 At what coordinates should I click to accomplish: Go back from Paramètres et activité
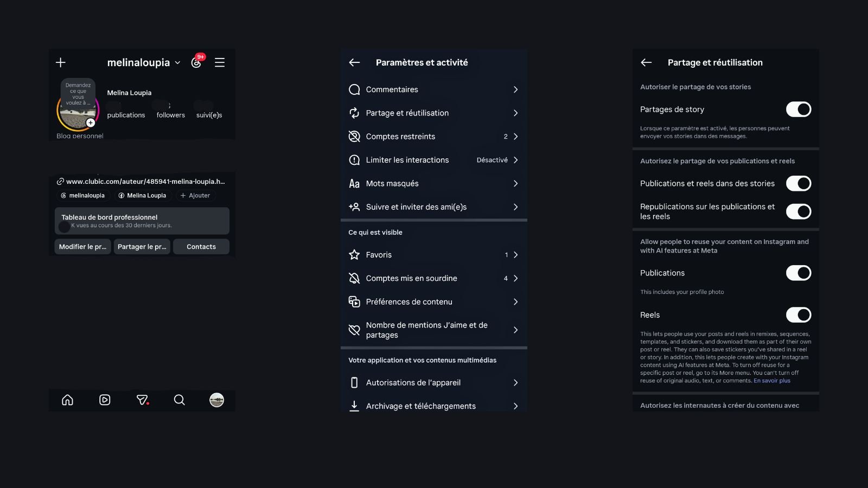354,62
